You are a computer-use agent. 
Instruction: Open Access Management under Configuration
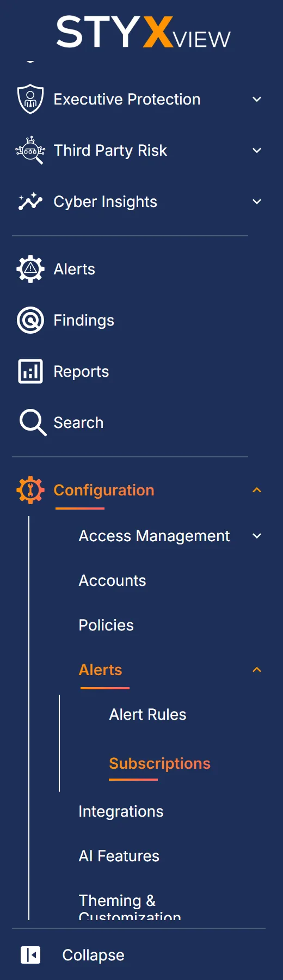tap(154, 536)
